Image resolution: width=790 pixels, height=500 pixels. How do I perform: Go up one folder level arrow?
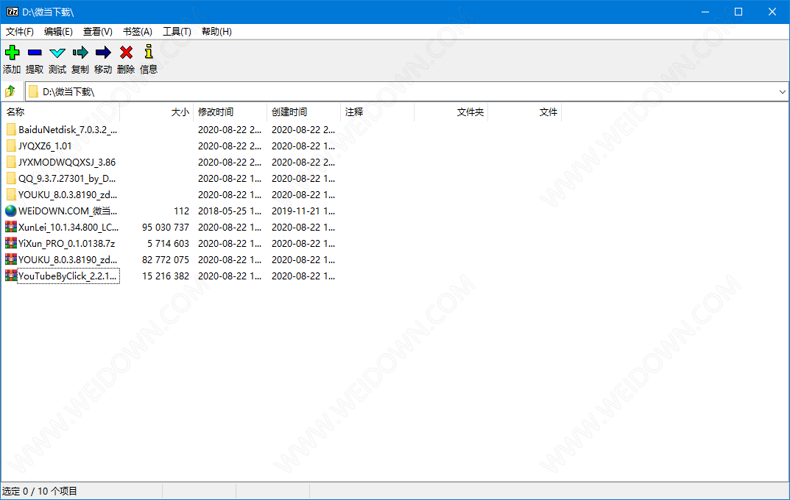pos(10,91)
